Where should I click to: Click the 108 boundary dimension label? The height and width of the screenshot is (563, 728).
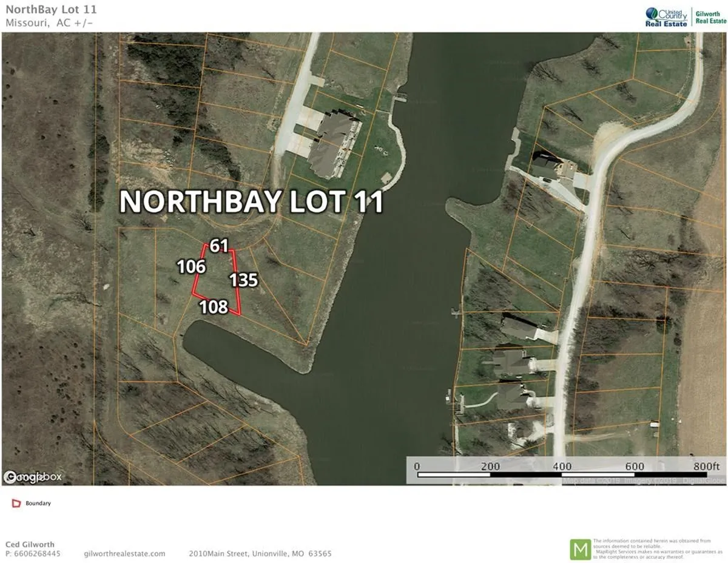pyautogui.click(x=214, y=307)
